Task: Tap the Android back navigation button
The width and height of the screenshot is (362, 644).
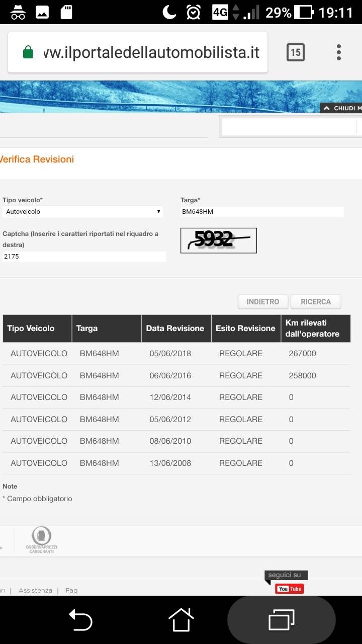Action: click(x=80, y=619)
